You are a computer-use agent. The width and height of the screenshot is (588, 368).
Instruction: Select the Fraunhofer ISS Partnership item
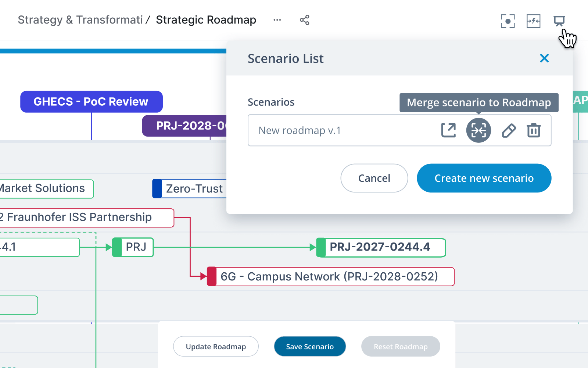87,217
